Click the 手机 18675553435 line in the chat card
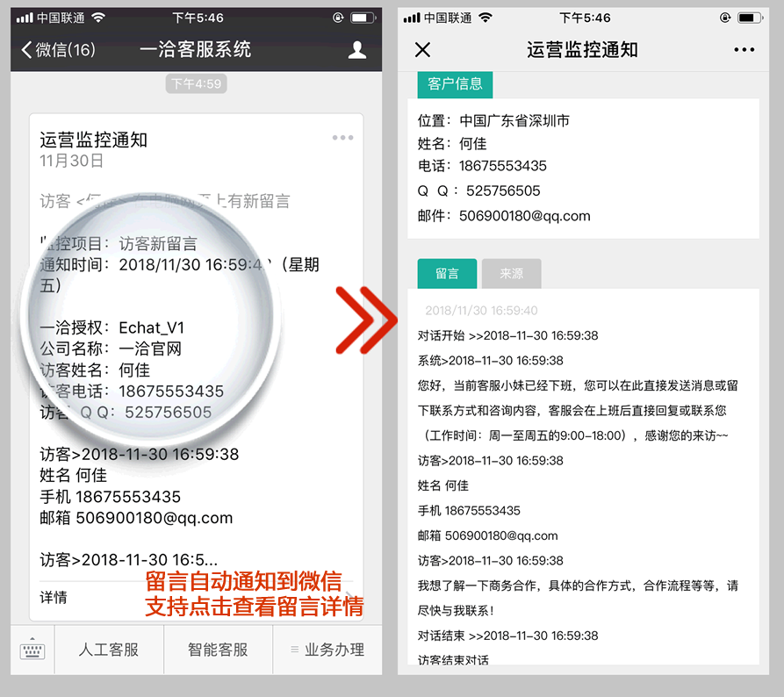 coord(110,497)
